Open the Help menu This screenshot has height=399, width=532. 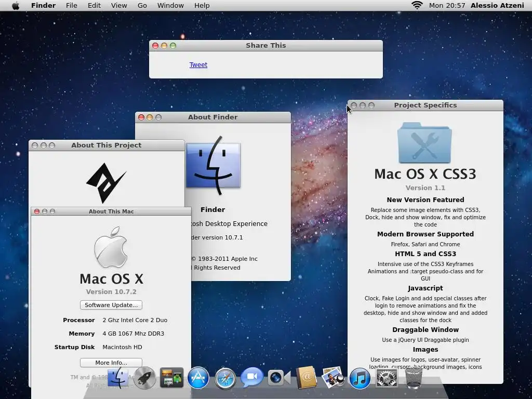[202, 5]
